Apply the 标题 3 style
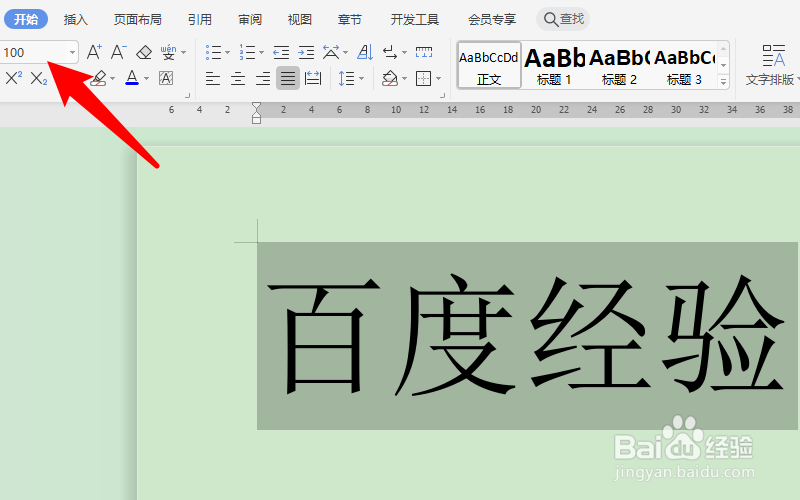The height and width of the screenshot is (500, 800). [684, 65]
